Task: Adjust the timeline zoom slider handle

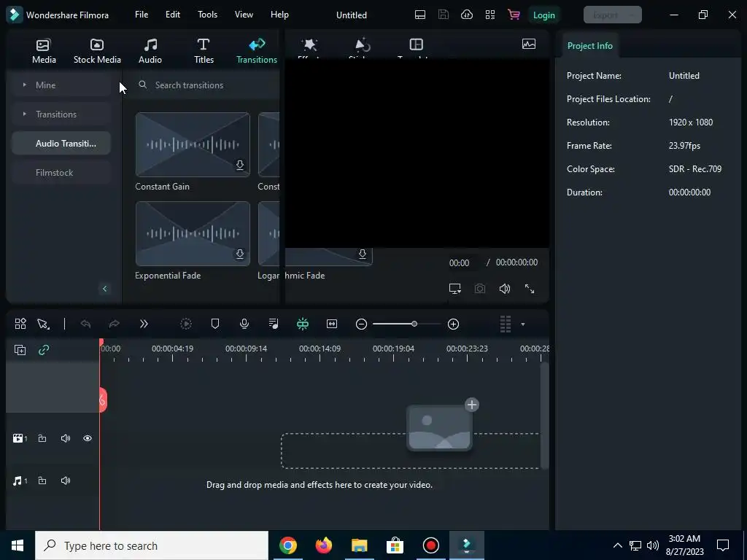Action: (414, 324)
